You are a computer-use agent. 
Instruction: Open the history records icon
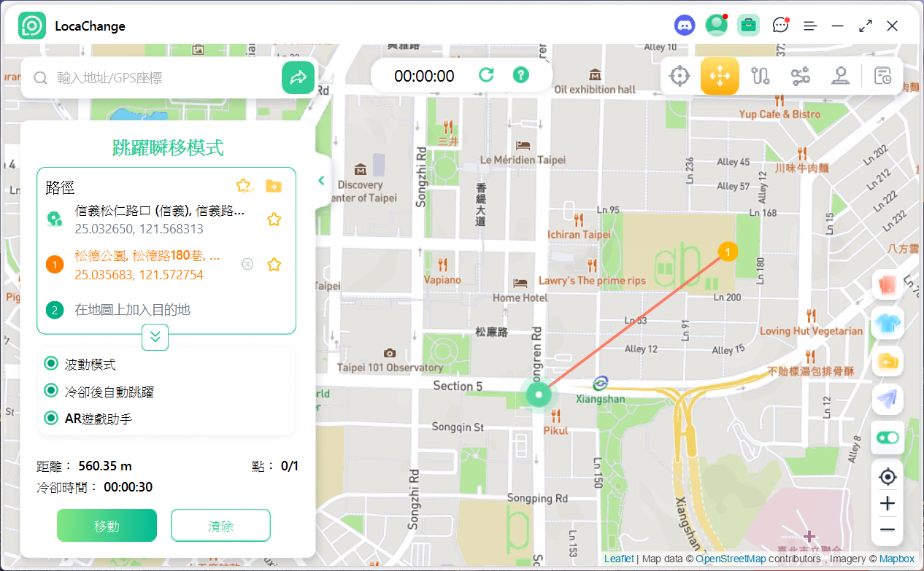point(883,76)
